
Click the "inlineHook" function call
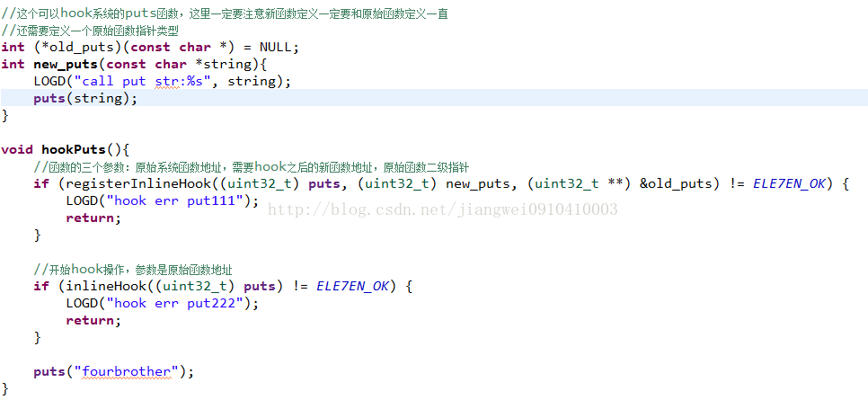[x=106, y=287]
